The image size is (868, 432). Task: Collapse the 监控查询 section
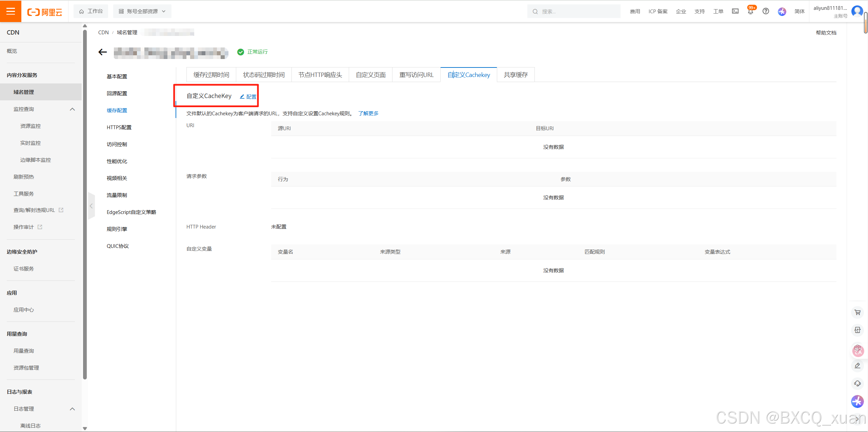tap(72, 109)
